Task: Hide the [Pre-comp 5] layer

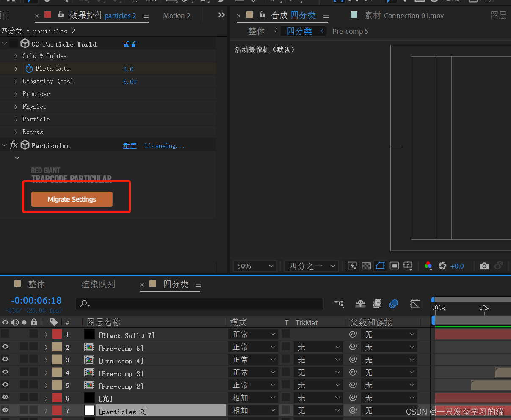Action: (5, 346)
